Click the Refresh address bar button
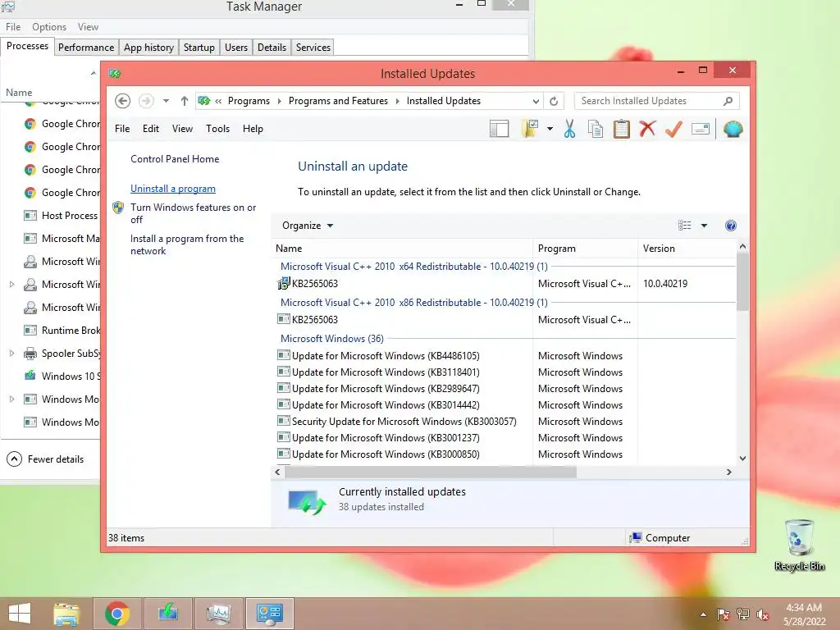The width and height of the screenshot is (840, 630). (x=554, y=101)
